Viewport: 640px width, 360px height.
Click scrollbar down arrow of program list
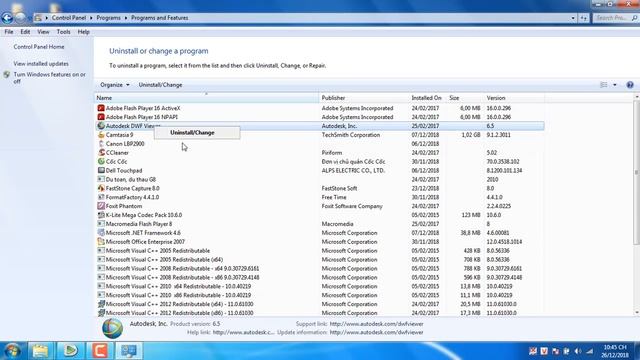tap(637, 313)
